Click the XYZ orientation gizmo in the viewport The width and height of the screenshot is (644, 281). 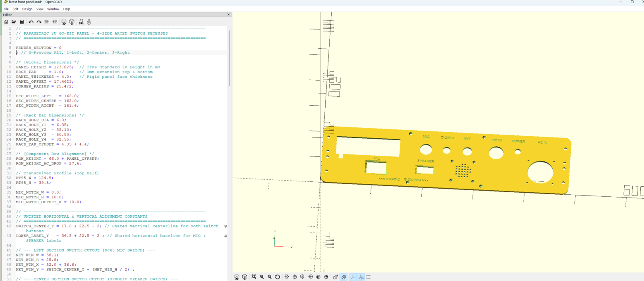tap(282, 240)
